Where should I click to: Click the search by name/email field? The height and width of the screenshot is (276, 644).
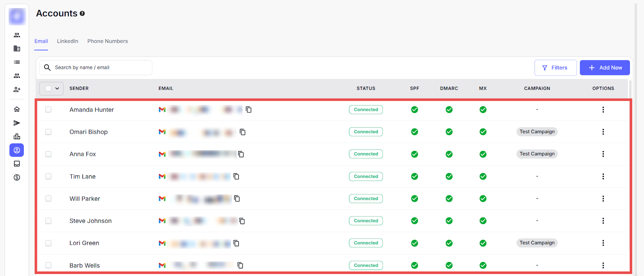tap(101, 68)
